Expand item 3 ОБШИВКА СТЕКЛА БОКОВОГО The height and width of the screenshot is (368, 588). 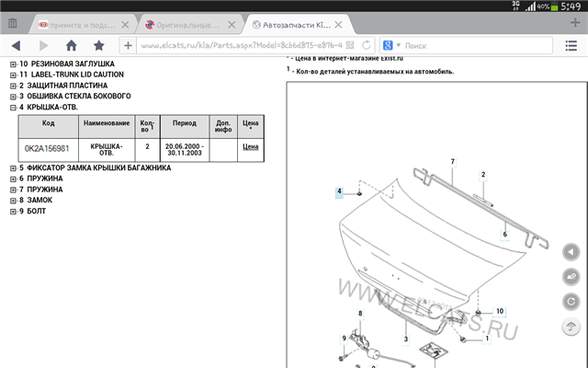[13, 97]
